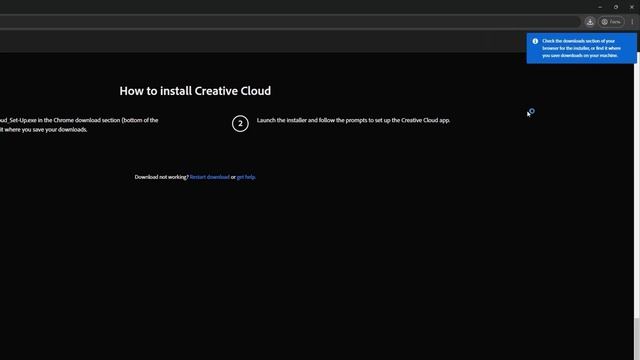This screenshot has width=640, height=360.
Task: Open the browser three-dot menu
Action: pyautogui.click(x=632, y=22)
